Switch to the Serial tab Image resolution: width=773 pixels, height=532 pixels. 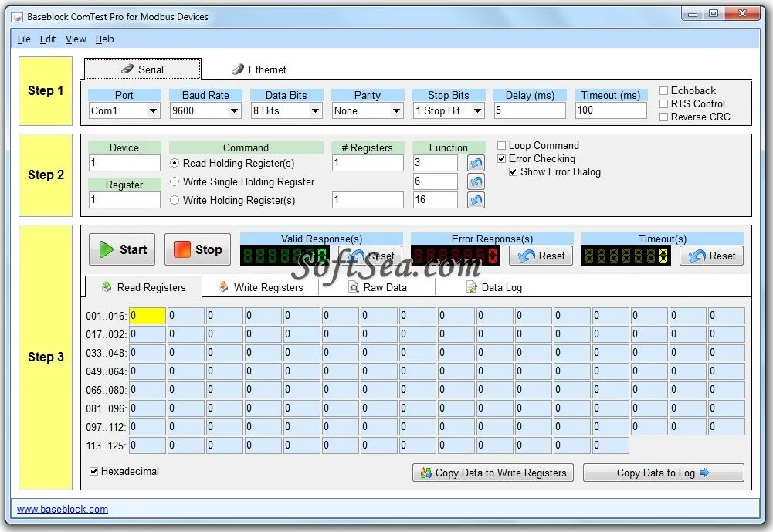coord(142,69)
